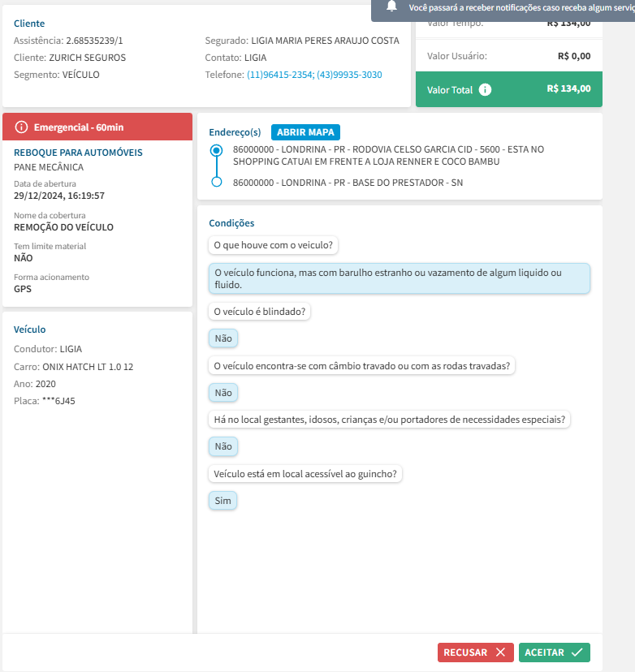Accept the service with ACEITAR
Screen dimensions: 635x672
pyautogui.click(x=554, y=653)
